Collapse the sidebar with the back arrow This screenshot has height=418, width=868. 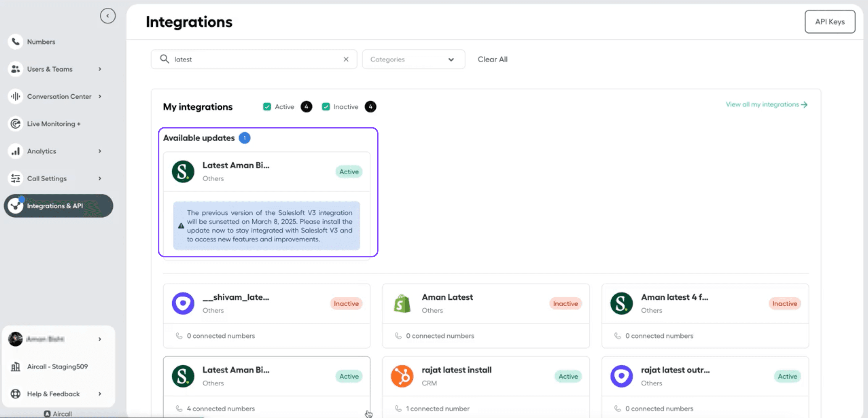point(107,15)
